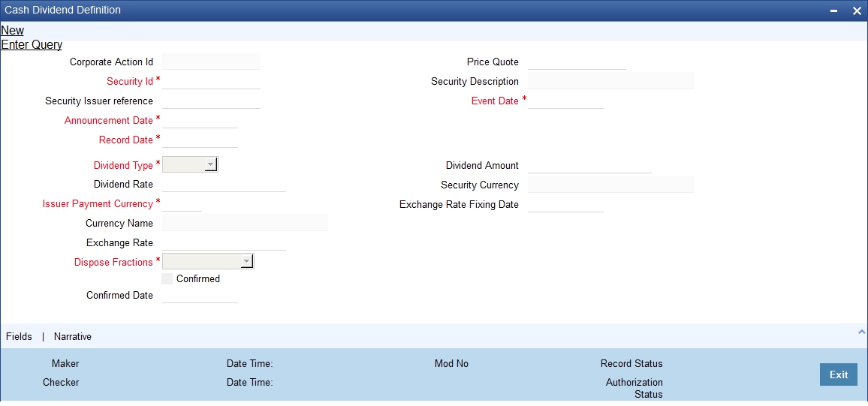Click the Record Date field

click(200, 140)
